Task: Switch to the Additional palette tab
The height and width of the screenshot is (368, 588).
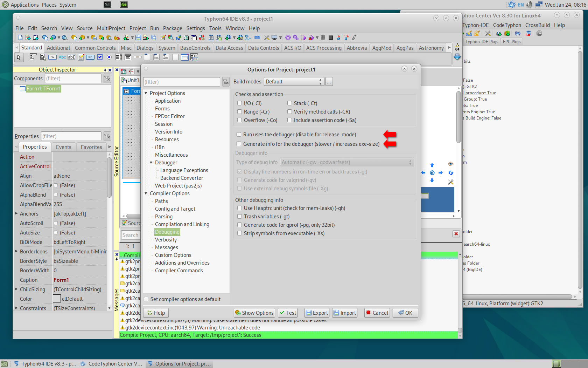Action: (58, 48)
